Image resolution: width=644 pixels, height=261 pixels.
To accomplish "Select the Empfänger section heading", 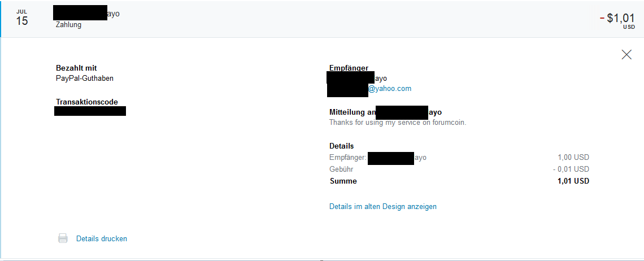I will (x=349, y=68).
